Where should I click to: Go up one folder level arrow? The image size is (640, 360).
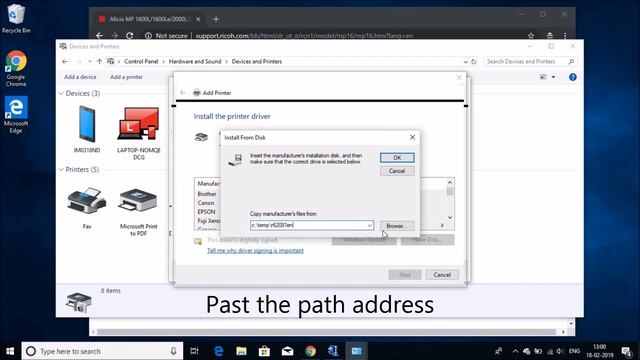pos(99,62)
